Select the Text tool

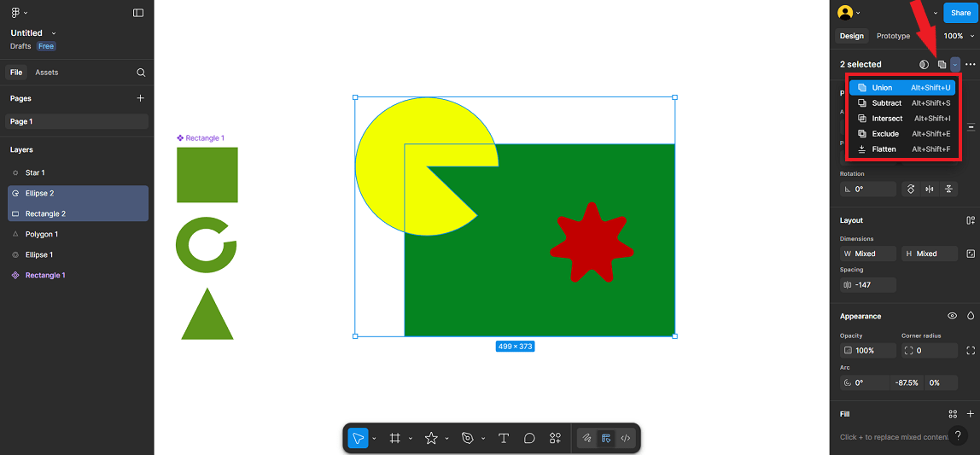point(503,438)
